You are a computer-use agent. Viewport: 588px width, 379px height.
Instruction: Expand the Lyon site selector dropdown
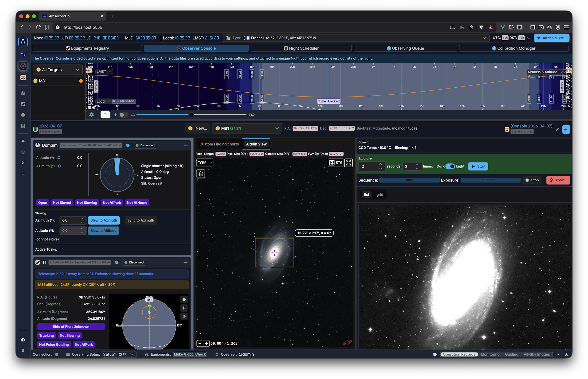[x=356, y=38]
